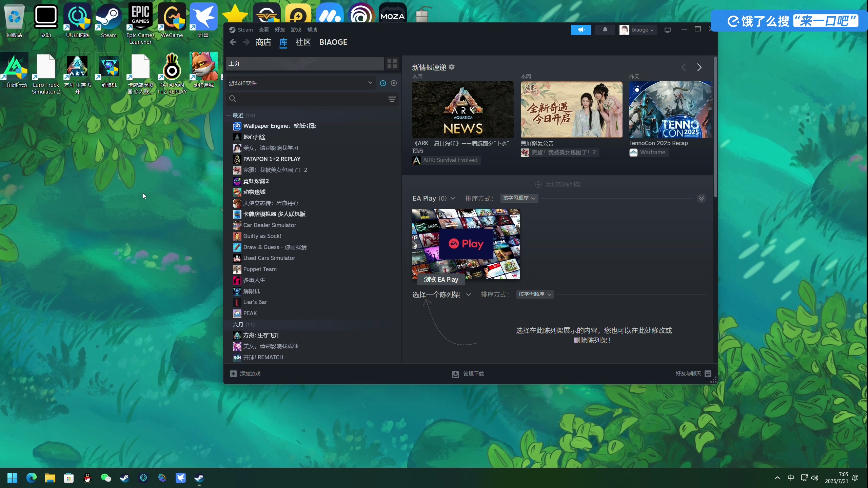Open Microsoft Edge from the taskbar
The height and width of the screenshot is (488, 868).
[x=32, y=478]
